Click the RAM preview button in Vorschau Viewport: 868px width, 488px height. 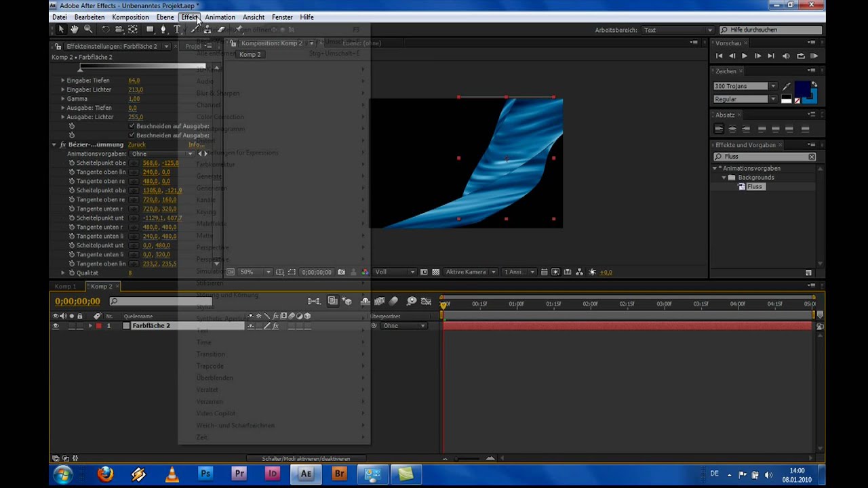tap(814, 56)
